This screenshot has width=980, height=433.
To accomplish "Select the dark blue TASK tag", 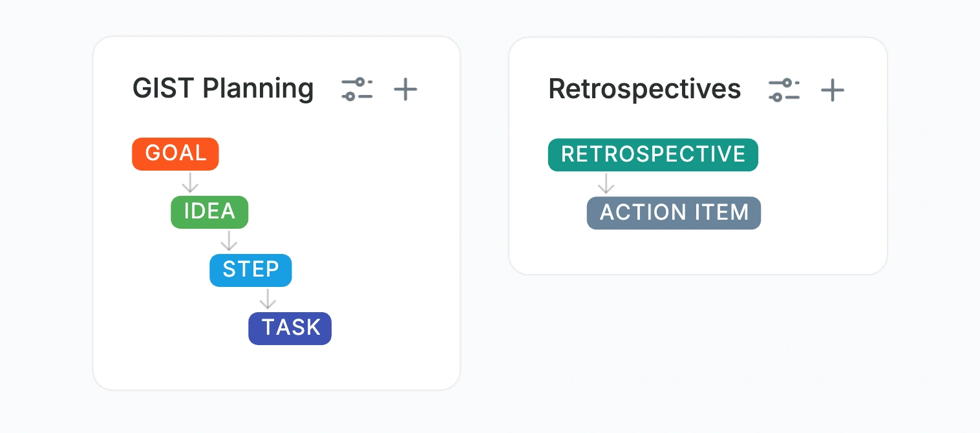I will tap(290, 328).
